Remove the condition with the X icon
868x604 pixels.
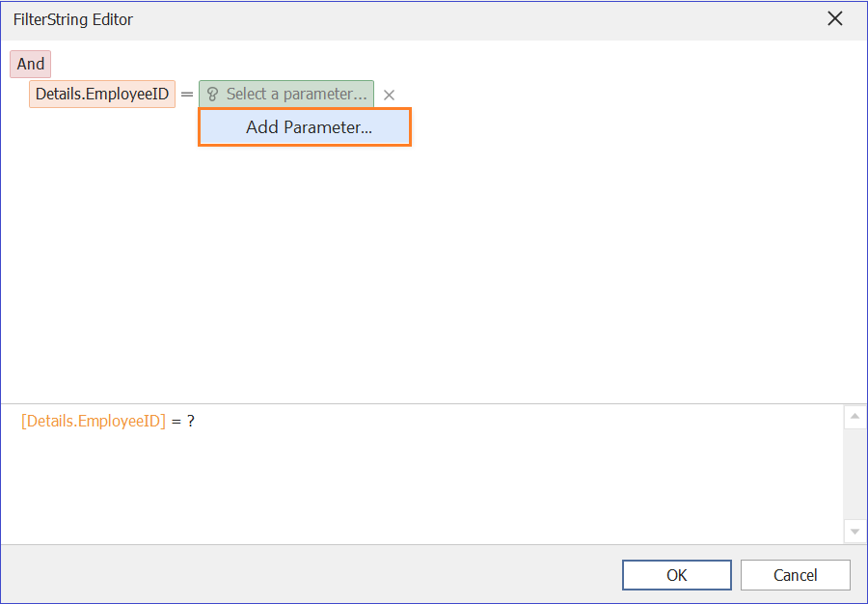[x=390, y=95]
